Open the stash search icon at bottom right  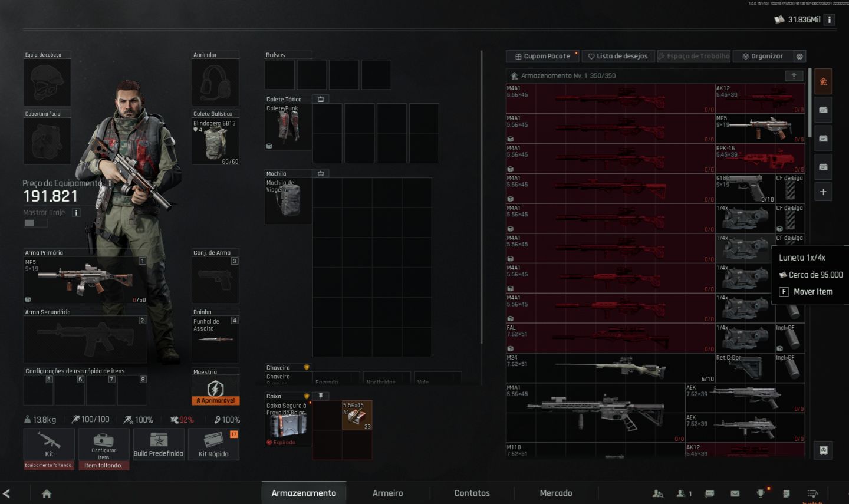(x=823, y=450)
